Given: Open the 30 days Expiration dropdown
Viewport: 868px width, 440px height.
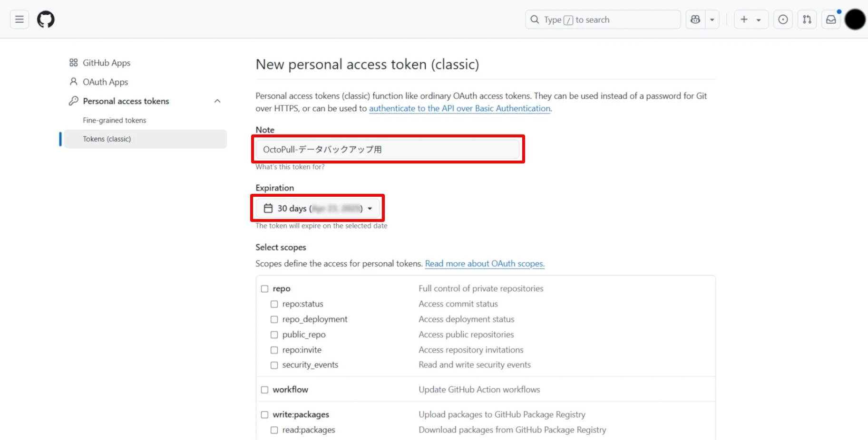Looking at the screenshot, I should (x=318, y=208).
